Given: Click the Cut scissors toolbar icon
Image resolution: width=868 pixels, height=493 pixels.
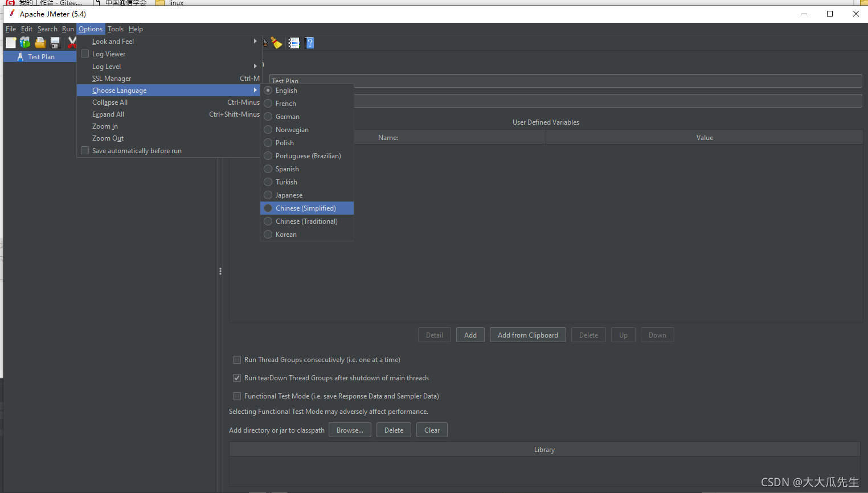Looking at the screenshot, I should coord(72,43).
